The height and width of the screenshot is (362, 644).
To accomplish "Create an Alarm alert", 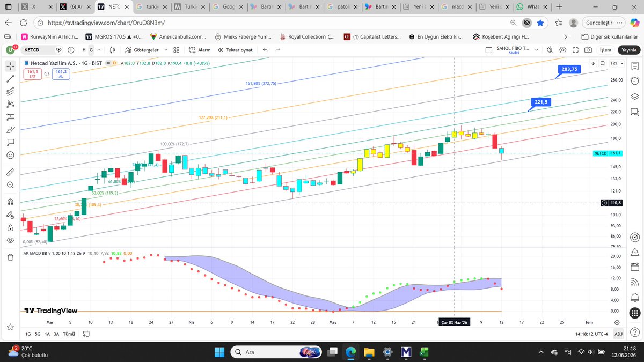I will point(200,49).
